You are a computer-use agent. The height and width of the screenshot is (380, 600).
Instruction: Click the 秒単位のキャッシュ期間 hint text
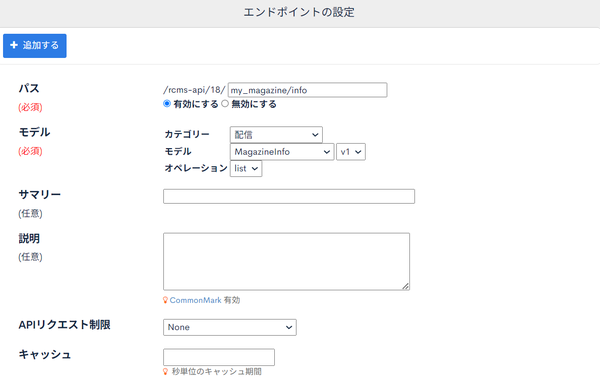coord(217,372)
